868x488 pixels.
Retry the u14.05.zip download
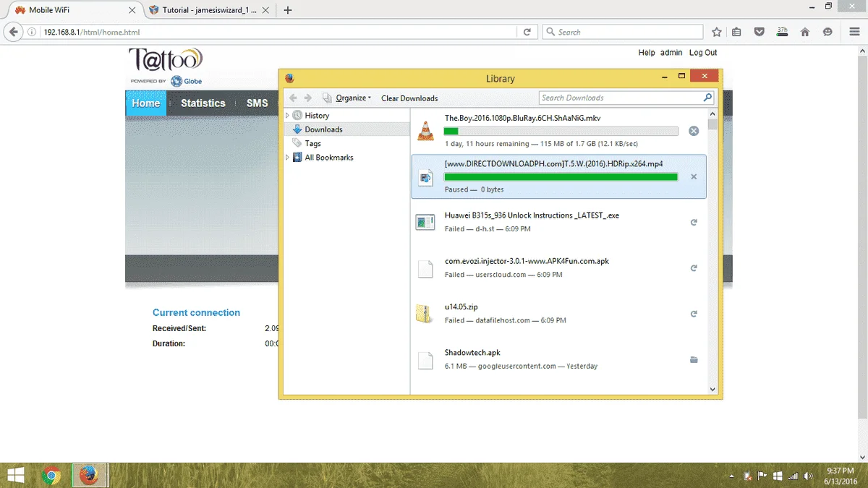694,314
